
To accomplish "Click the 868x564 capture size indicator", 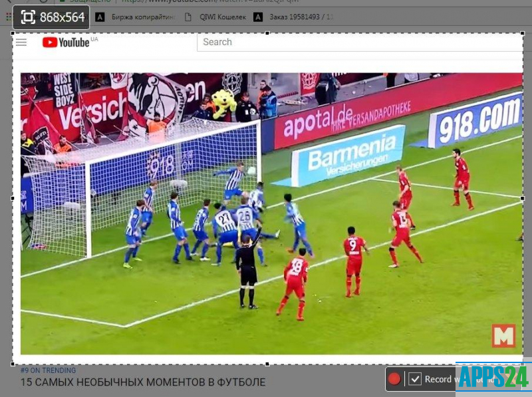I will [52, 17].
